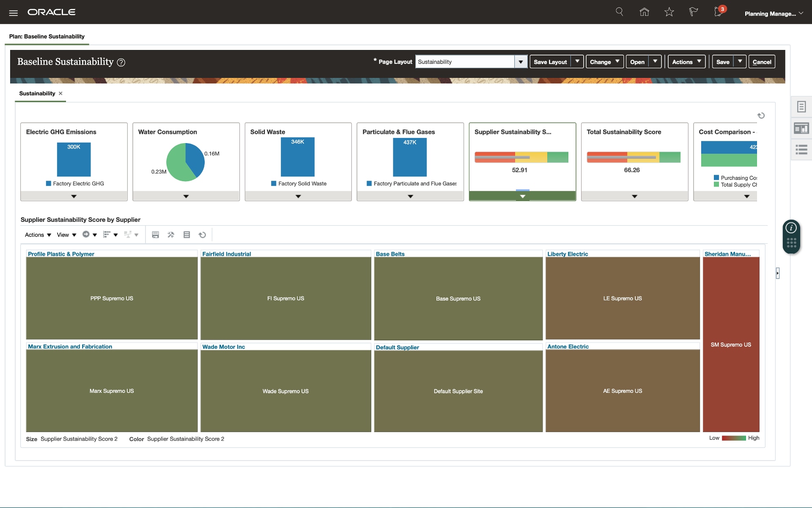Open the Profile Plastic & Polymer link

point(61,254)
